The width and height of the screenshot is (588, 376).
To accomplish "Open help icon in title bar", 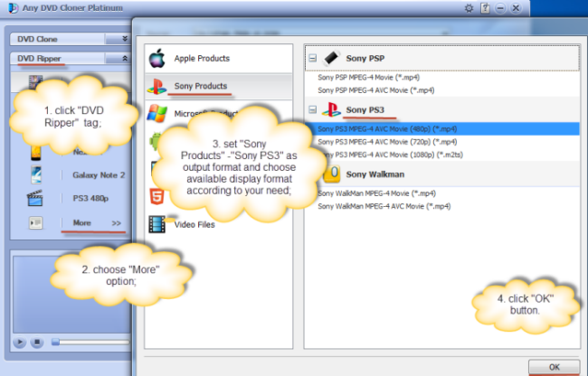I will (485, 8).
